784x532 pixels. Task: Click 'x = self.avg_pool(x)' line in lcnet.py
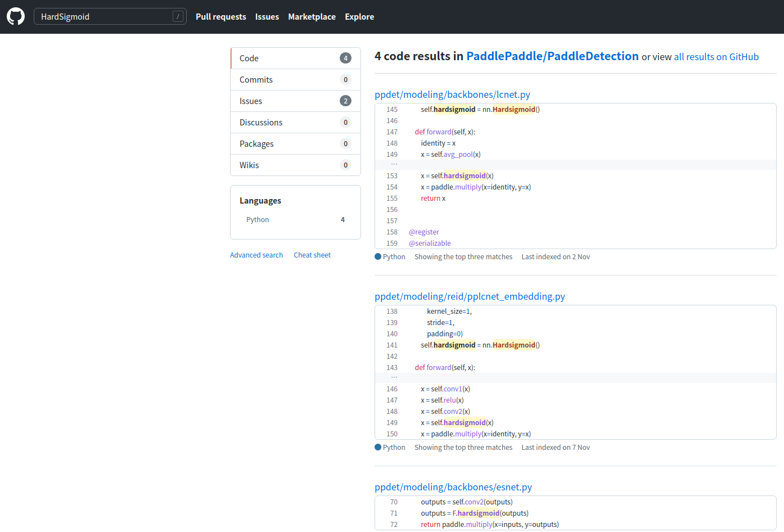pos(450,155)
